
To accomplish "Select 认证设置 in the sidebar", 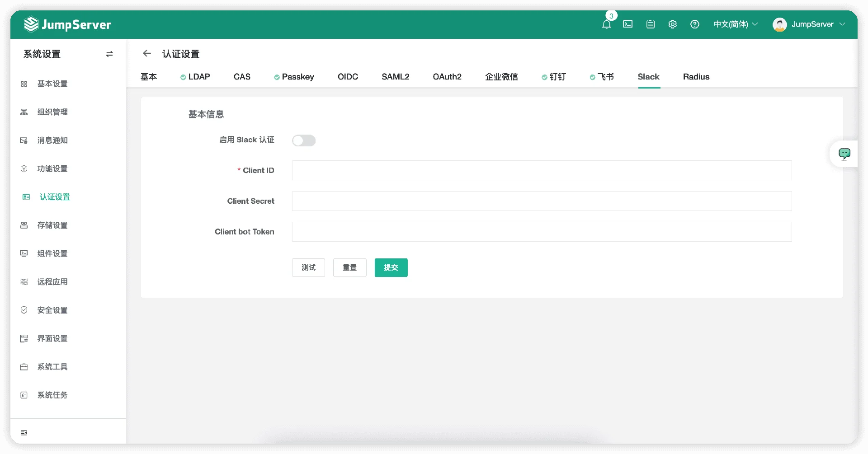I will point(55,197).
